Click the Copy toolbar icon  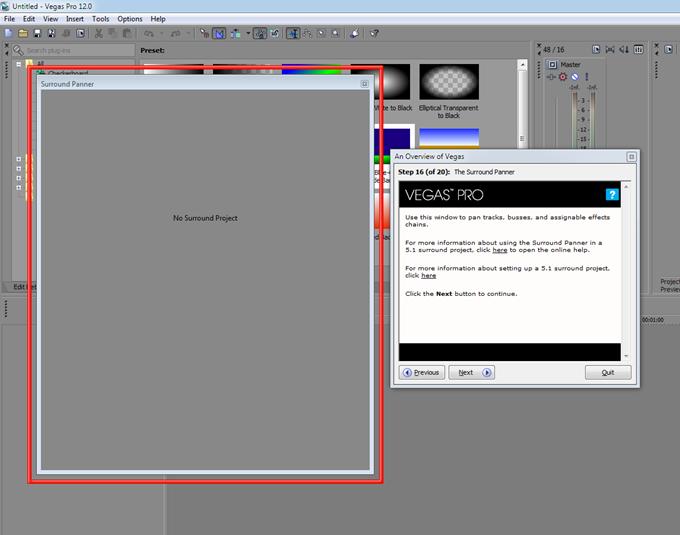pos(113,33)
